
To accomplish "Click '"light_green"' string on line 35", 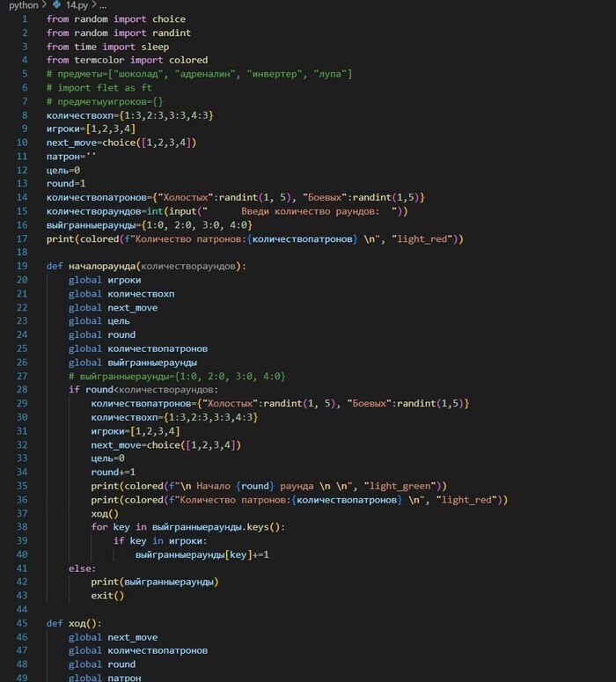I will pos(400,486).
